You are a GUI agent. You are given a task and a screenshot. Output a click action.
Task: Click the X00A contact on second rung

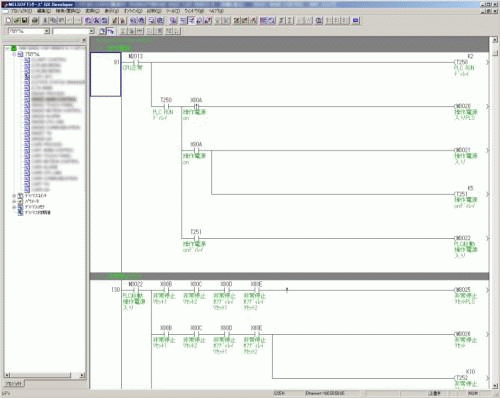pyautogui.click(x=196, y=106)
